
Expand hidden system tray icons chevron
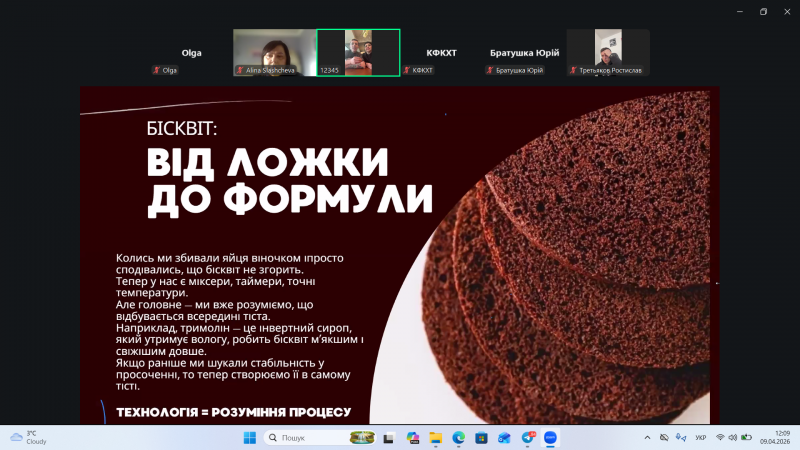point(647,438)
